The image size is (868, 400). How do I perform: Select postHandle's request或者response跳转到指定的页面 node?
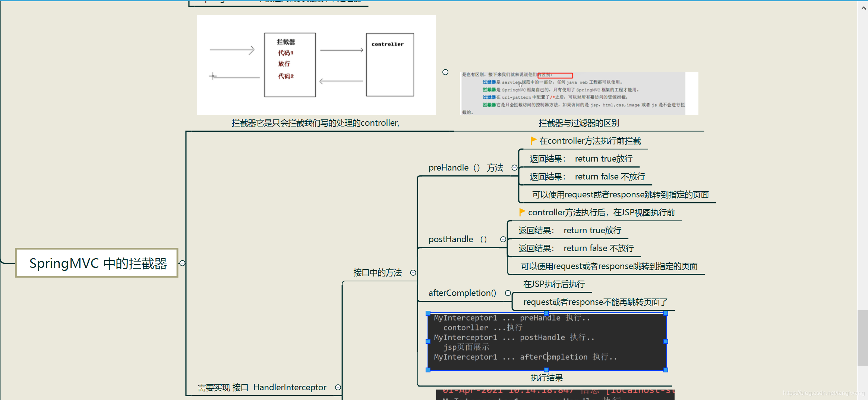tap(609, 266)
